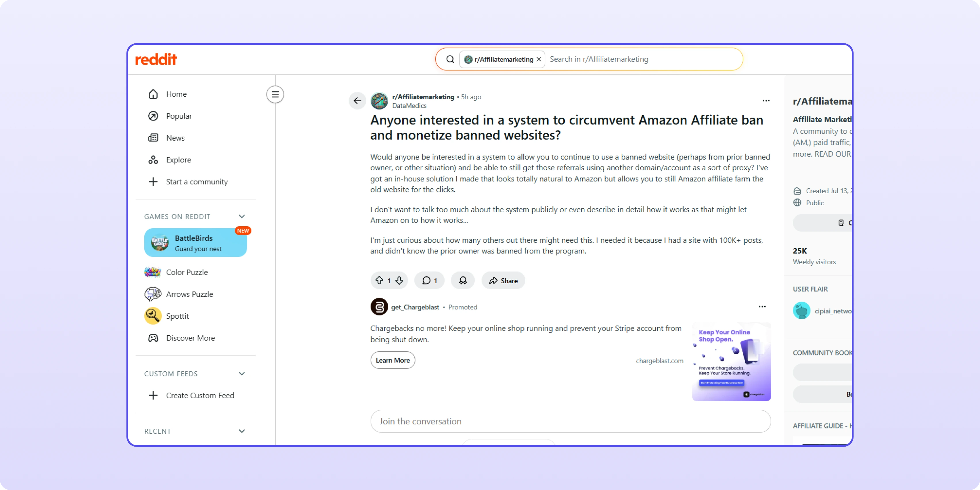Image resolution: width=980 pixels, height=490 pixels.
Task: Click the downvote arrow on the post
Action: point(399,280)
